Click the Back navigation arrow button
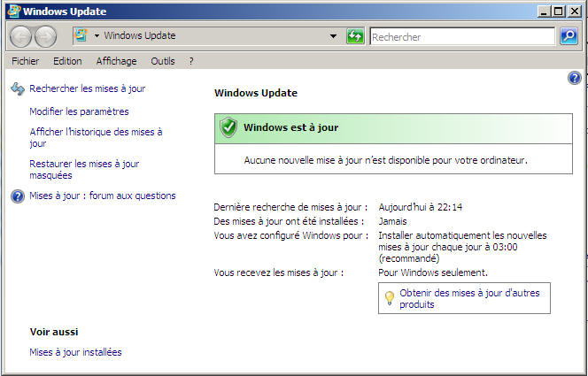Viewport: 588px width, 376px height. coord(20,36)
